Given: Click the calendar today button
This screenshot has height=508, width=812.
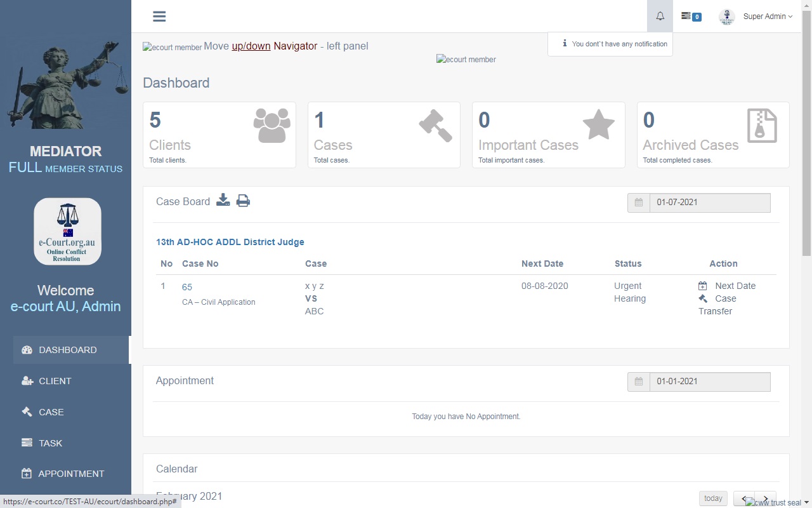Looking at the screenshot, I should [713, 498].
